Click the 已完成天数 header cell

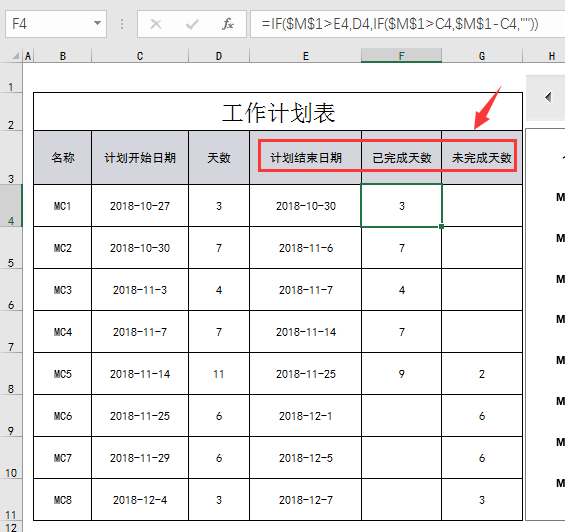pos(401,158)
